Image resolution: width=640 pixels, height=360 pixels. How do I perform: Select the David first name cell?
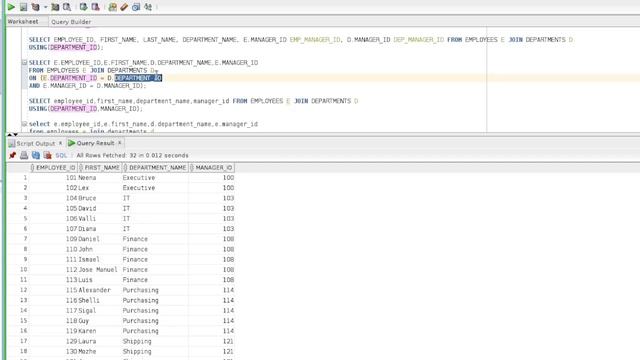(100, 209)
